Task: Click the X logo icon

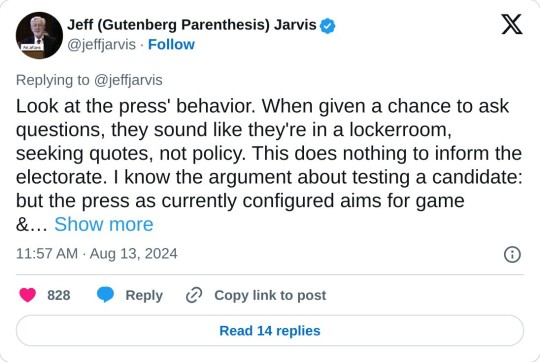Action: [512, 24]
